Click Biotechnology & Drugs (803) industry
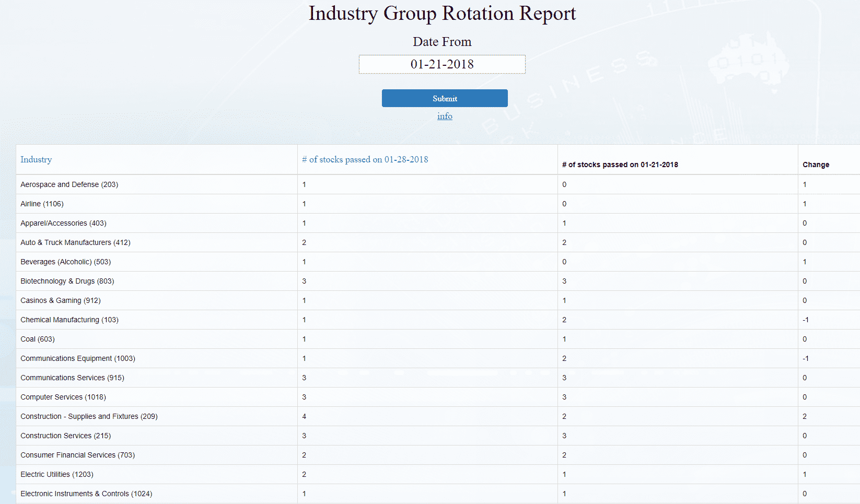 click(x=67, y=281)
